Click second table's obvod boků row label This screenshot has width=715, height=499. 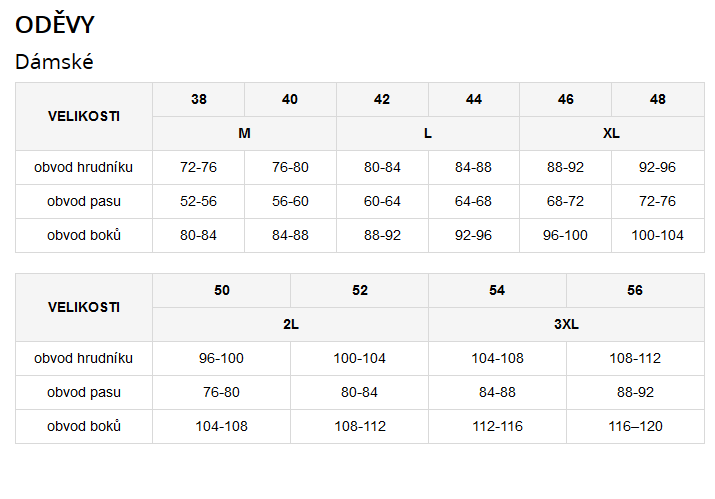[83, 426]
